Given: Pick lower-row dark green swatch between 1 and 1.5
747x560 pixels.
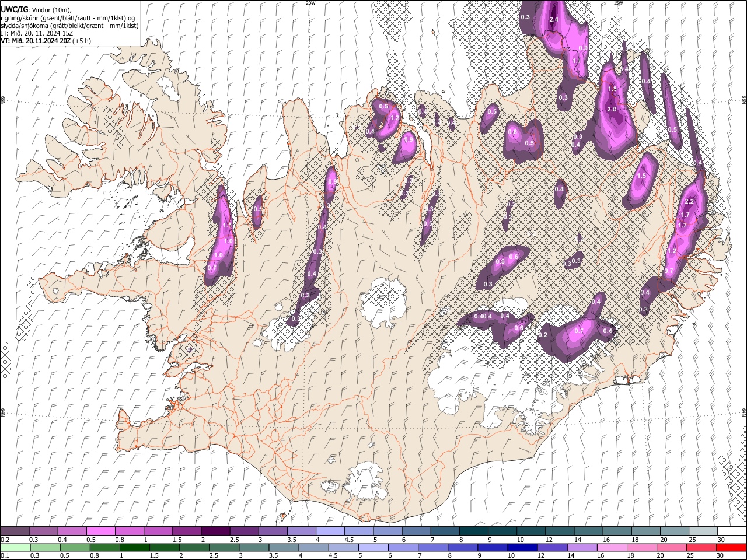Looking at the screenshot, I should (134, 547).
